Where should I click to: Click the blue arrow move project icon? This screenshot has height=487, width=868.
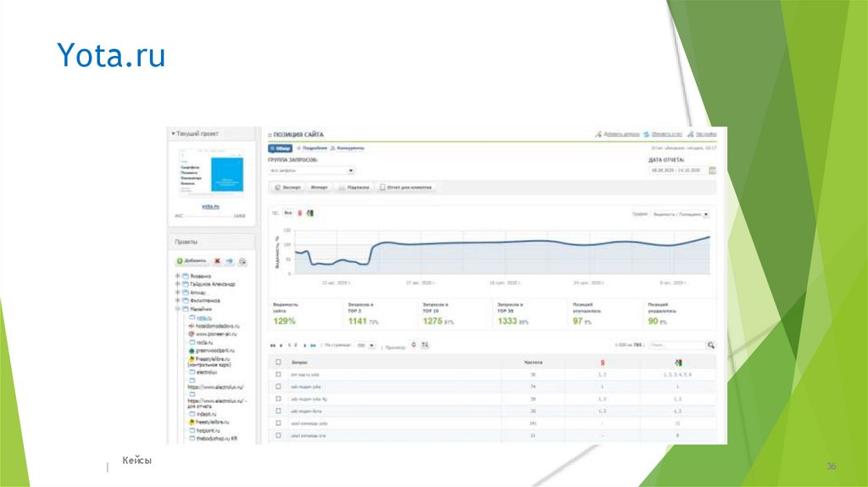[x=229, y=261]
